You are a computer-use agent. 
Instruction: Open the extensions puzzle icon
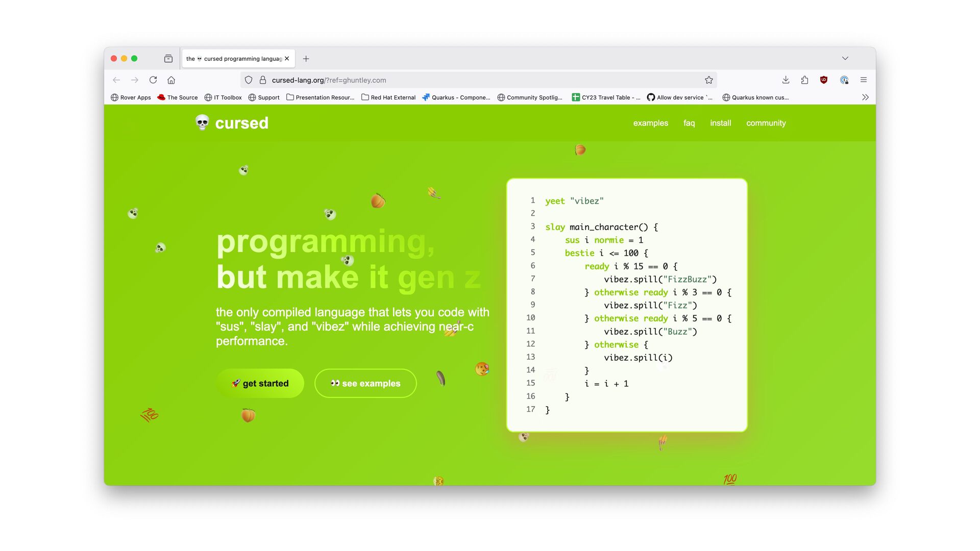pos(805,80)
